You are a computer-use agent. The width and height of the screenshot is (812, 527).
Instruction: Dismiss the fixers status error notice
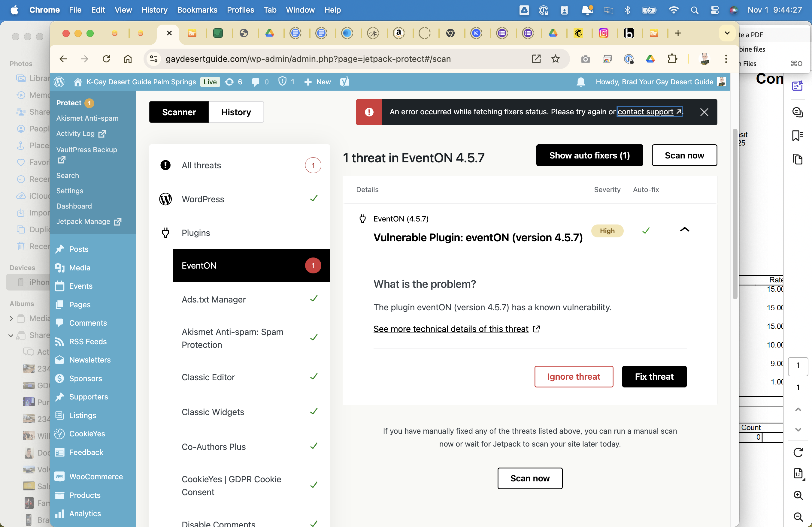[704, 112]
